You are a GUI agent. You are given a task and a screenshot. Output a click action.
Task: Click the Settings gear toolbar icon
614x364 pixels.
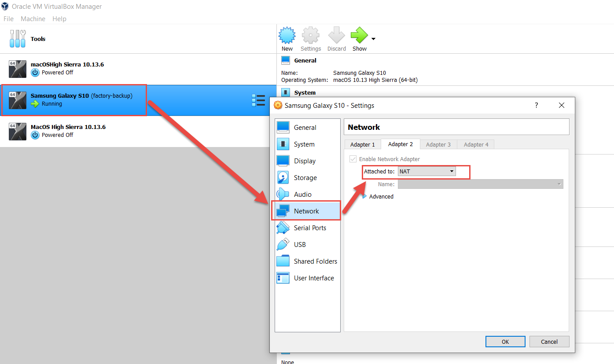pyautogui.click(x=311, y=35)
